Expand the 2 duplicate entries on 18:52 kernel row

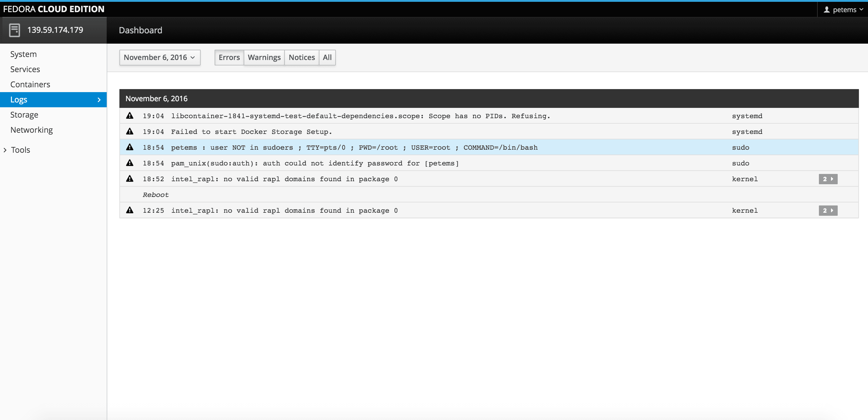[828, 179]
